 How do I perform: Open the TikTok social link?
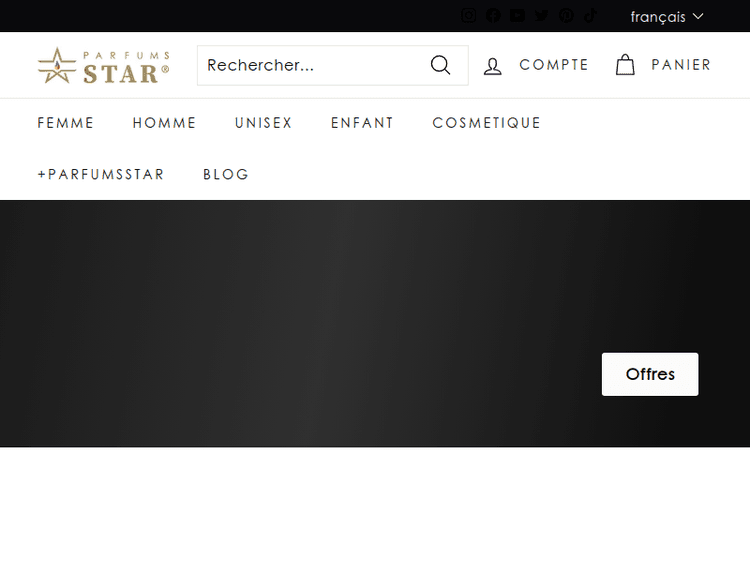[590, 16]
